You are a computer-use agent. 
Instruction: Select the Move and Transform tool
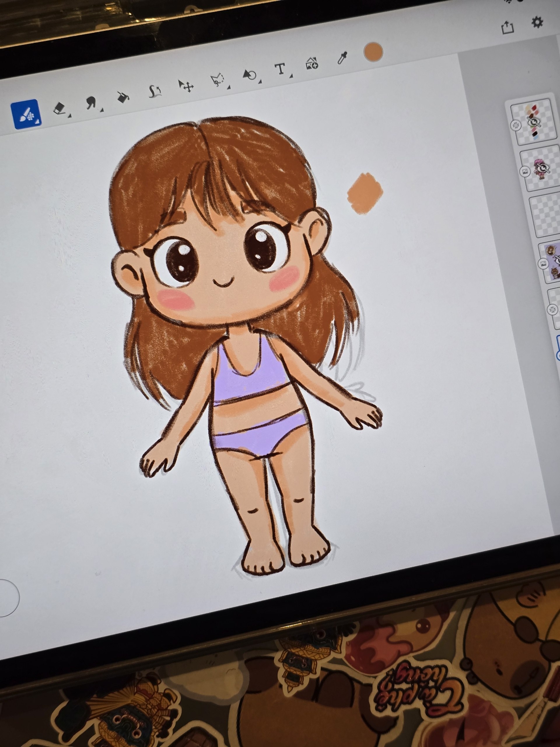click(x=186, y=86)
